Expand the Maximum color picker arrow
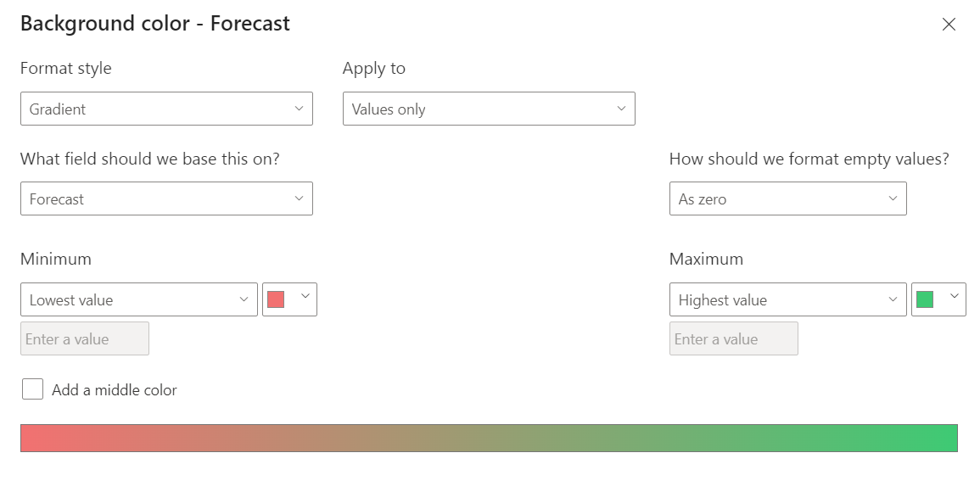Viewport: 980px width, 492px height. 955,296
